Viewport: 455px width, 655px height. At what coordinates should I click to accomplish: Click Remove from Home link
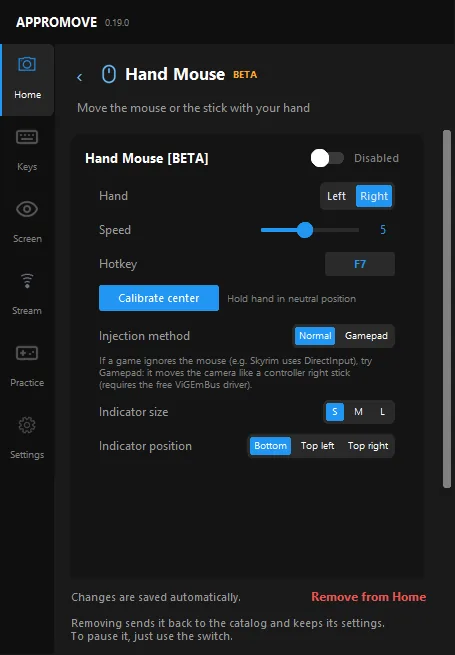369,597
